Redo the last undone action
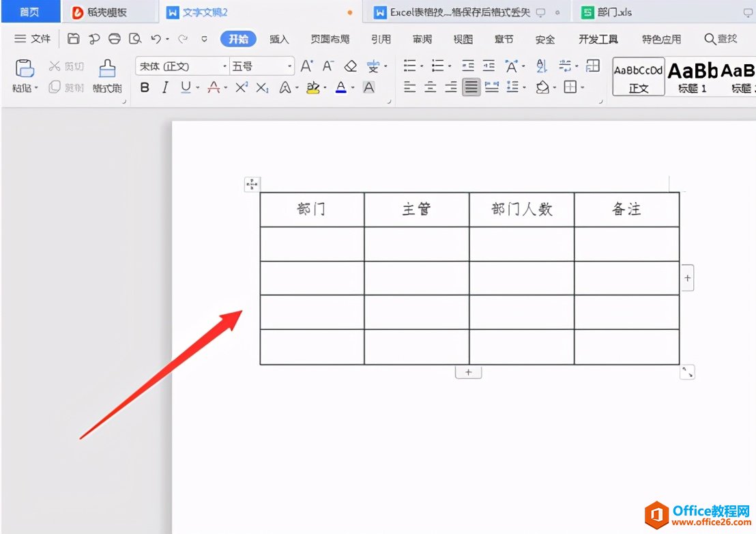756x534 pixels. (183, 39)
